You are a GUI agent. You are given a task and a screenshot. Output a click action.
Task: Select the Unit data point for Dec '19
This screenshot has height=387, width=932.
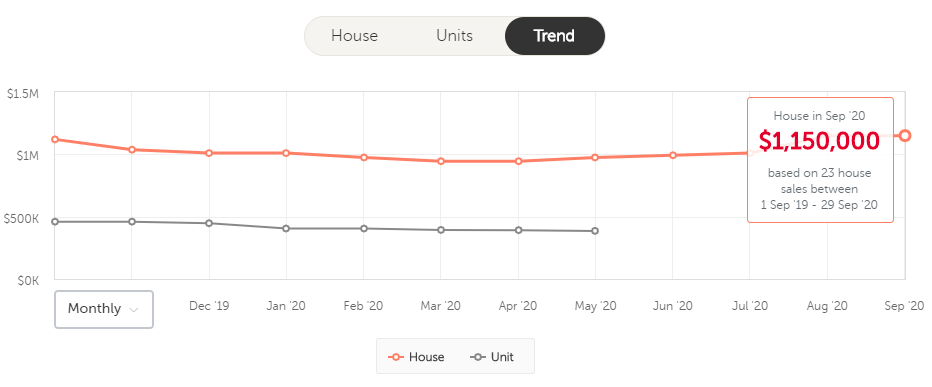209,223
